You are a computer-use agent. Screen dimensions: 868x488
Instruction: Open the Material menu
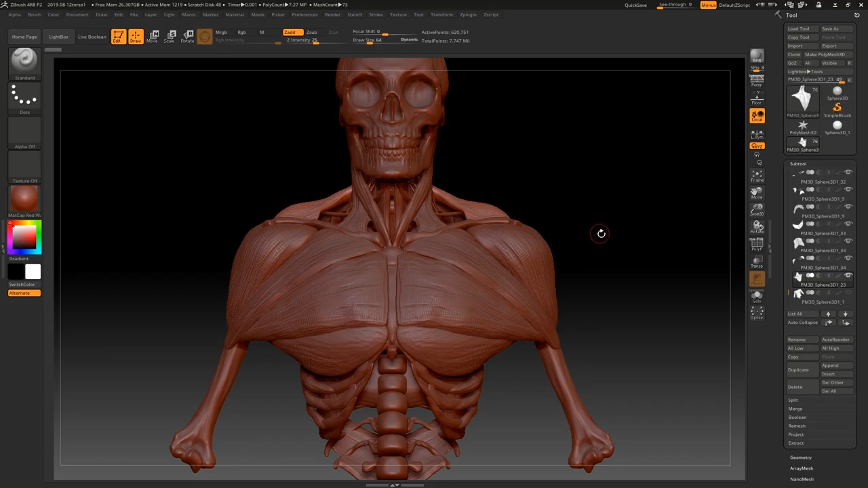(235, 14)
